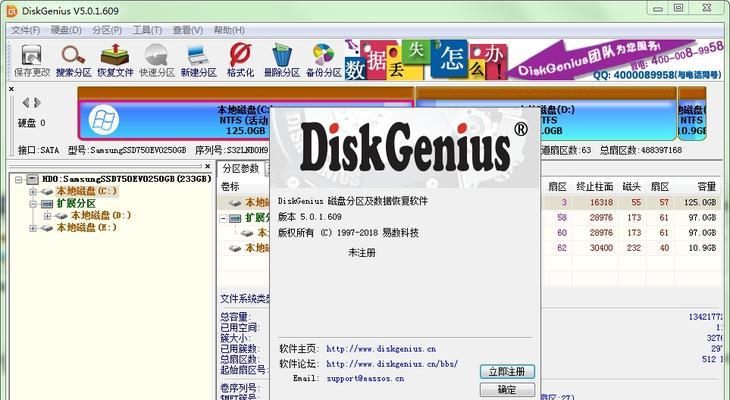
Task: Open the 文件(F) menu
Action: tap(26, 30)
